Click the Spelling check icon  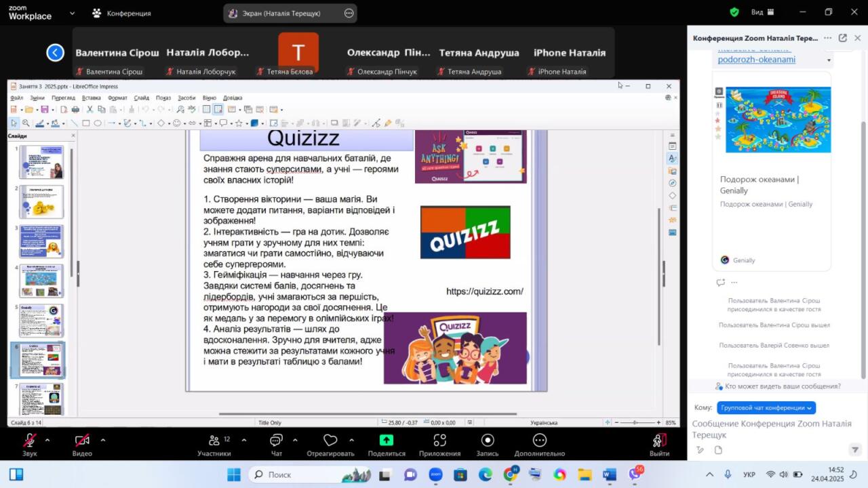(191, 109)
